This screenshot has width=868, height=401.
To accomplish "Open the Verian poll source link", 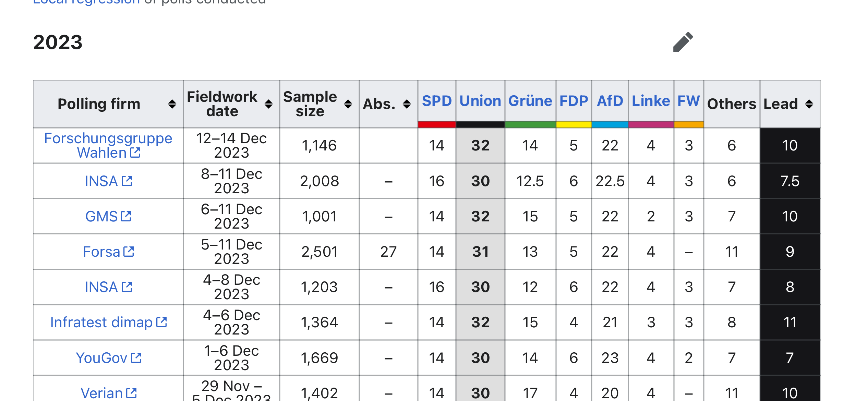I will click(108, 393).
